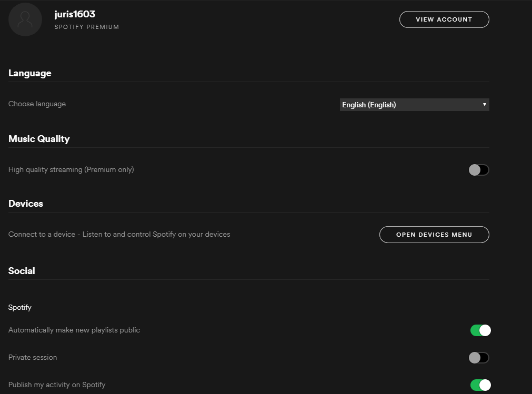
Task: Enable the Private session switch
Action: pos(479,358)
